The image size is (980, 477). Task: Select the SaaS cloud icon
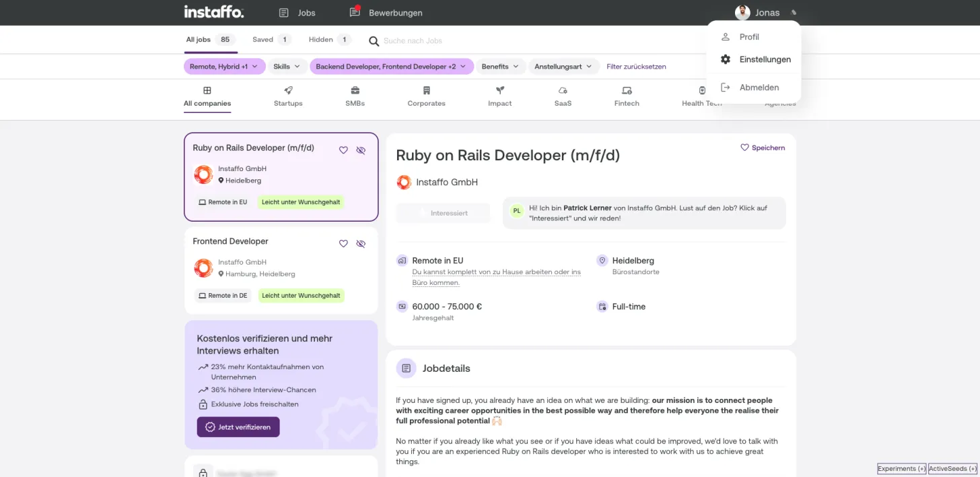tap(563, 90)
